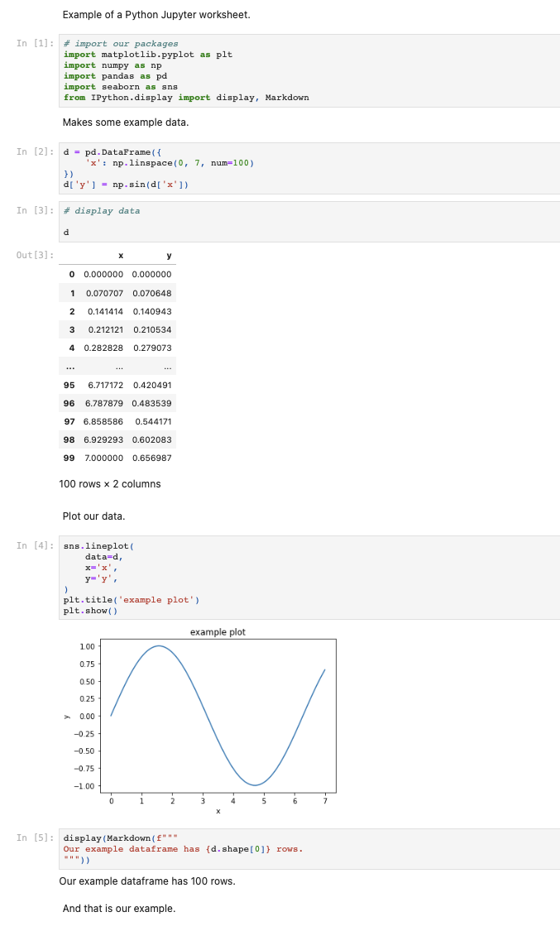
Task: Click the plt.title('example plot') line
Action: pyautogui.click(x=132, y=600)
